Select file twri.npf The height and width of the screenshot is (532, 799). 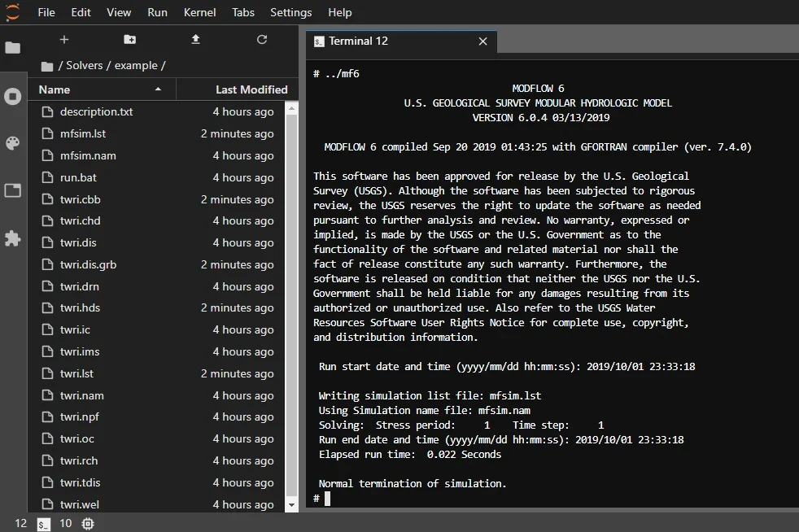(x=156, y=416)
